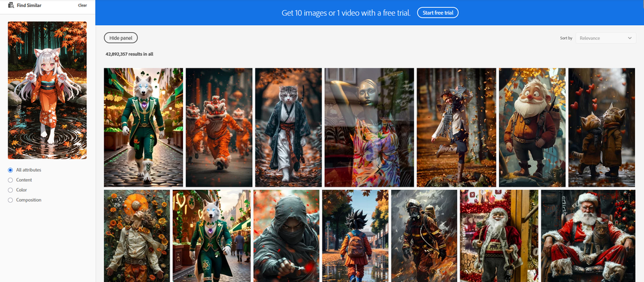Open the cartoon bearded hiker gnome thumbnail
Screen dimensions: 644x282
coord(532,127)
